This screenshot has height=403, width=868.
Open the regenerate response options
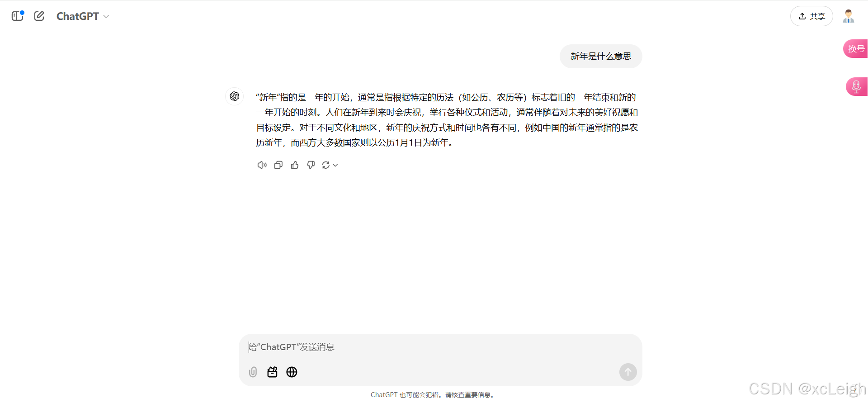[x=330, y=165]
